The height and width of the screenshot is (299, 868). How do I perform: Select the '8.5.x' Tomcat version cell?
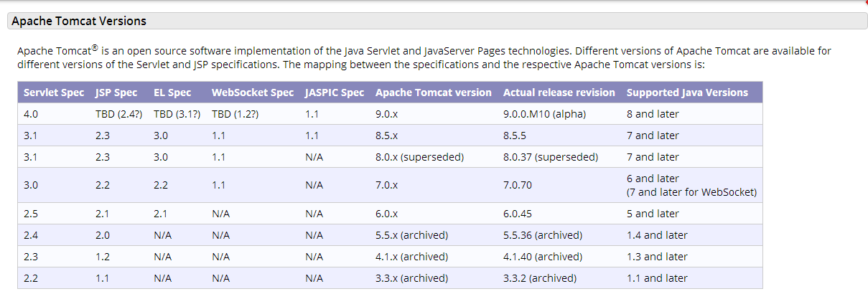(x=388, y=136)
